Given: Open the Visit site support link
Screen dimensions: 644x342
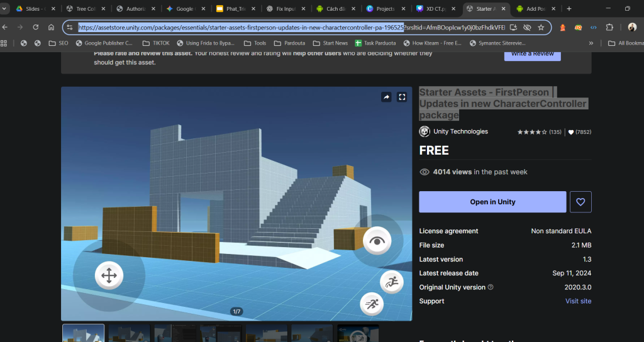Looking at the screenshot, I should click(x=578, y=301).
